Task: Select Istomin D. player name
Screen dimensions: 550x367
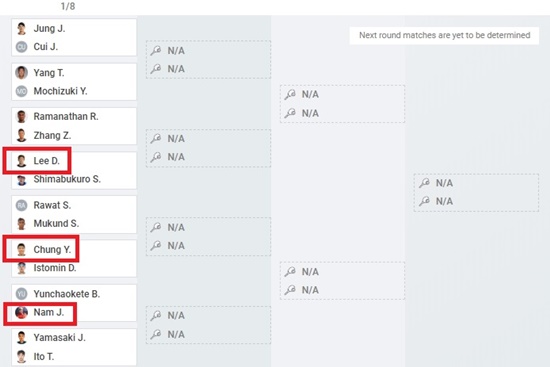Action: click(x=55, y=268)
